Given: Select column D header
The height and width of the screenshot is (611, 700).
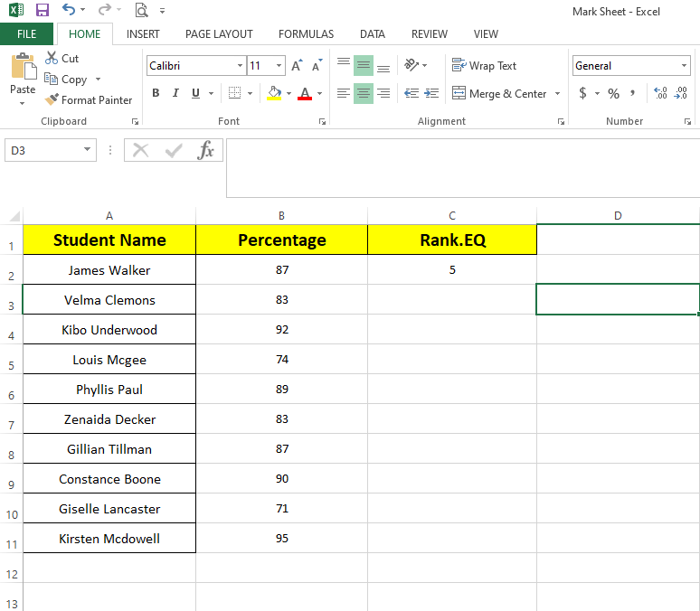Looking at the screenshot, I should (618, 216).
